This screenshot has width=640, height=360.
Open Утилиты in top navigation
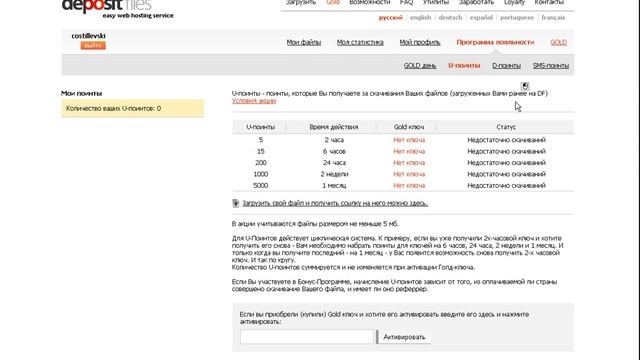tap(436, 2)
